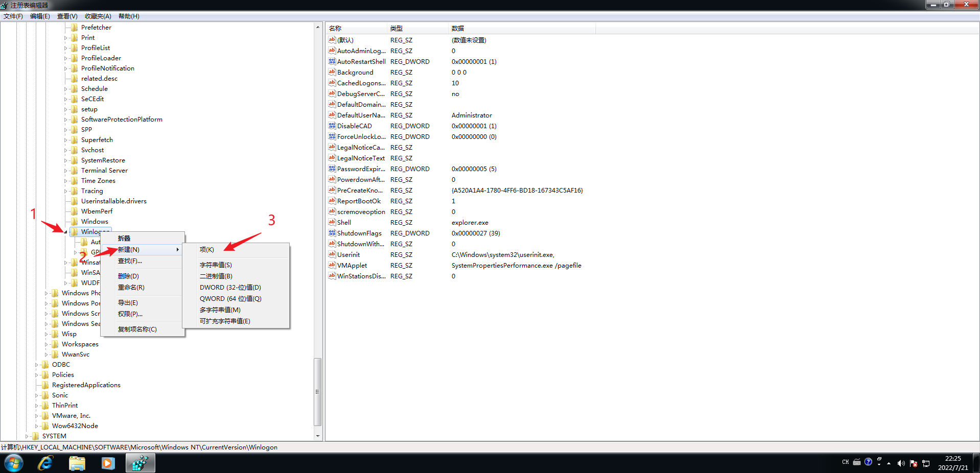Screen dimensions: 980x473
Task: Open the Windows Start button
Action: [14, 463]
